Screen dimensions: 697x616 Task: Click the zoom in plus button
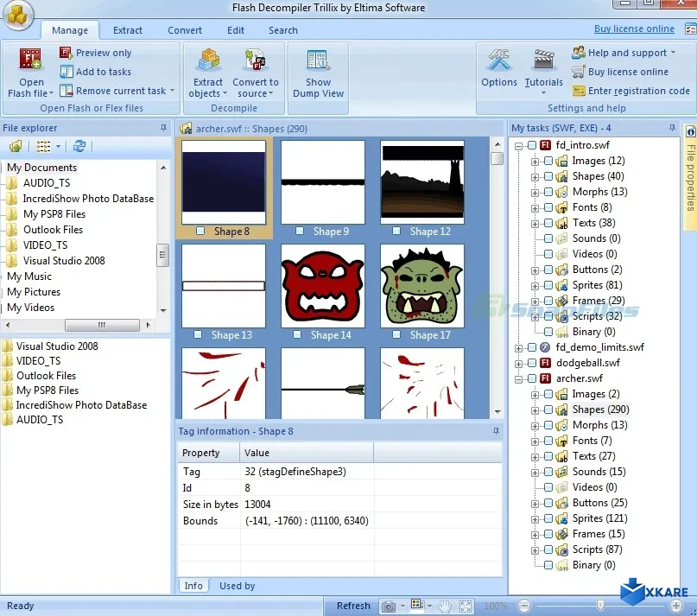(x=676, y=606)
